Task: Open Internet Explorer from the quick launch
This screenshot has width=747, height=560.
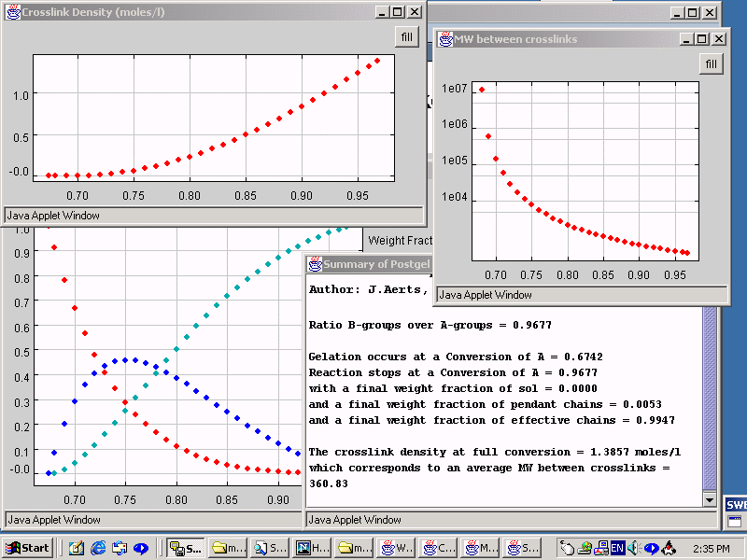Action: point(98,548)
